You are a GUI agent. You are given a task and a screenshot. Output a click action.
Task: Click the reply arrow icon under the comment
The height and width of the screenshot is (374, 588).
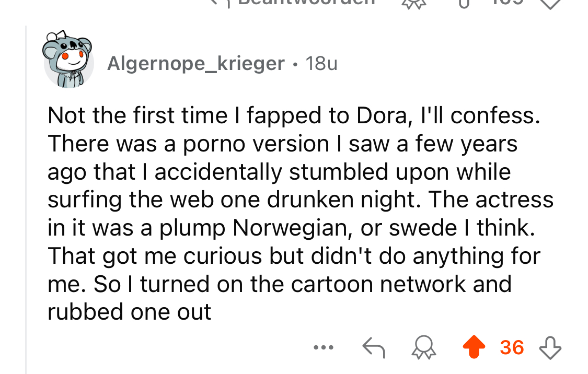pos(373,347)
